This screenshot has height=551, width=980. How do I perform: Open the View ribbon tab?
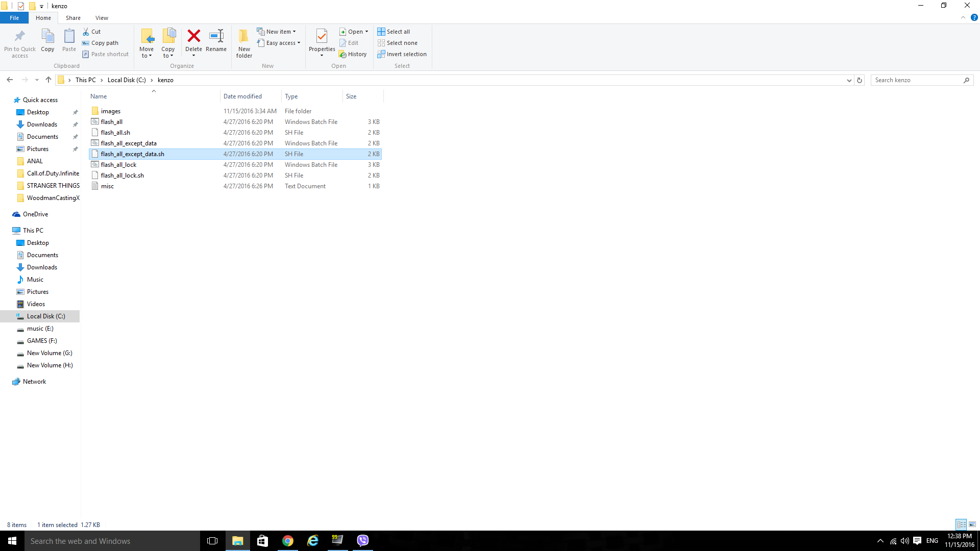pos(102,18)
